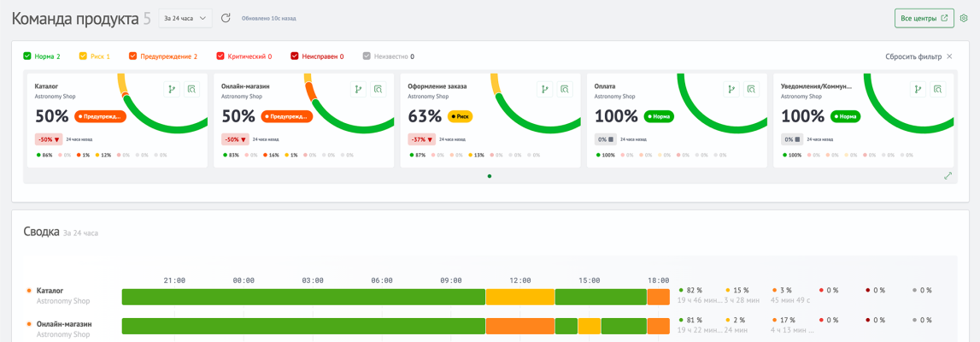Image resolution: width=980 pixels, height=342 pixels.
Task: Open the Оформление заказа card search-inspect icon
Action: tap(565, 90)
